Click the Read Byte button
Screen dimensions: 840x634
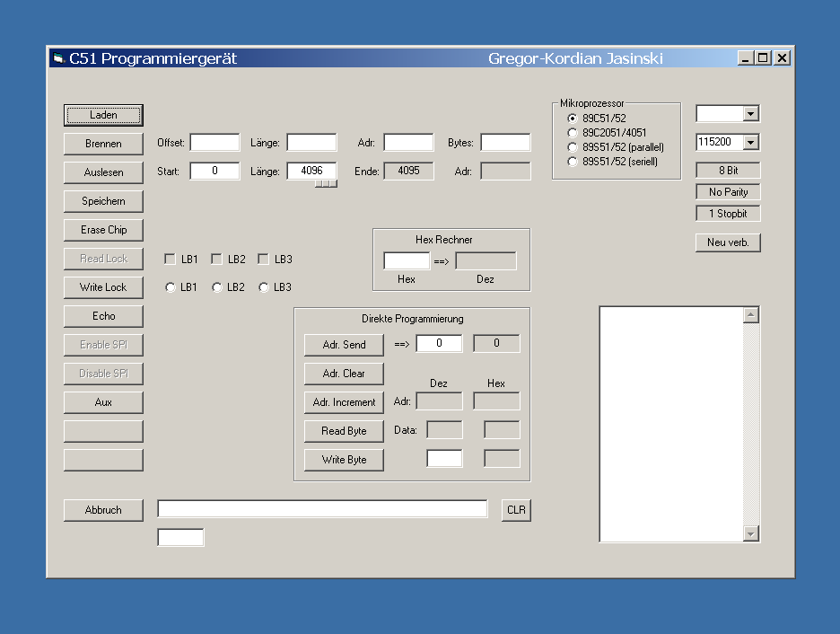pyautogui.click(x=344, y=431)
